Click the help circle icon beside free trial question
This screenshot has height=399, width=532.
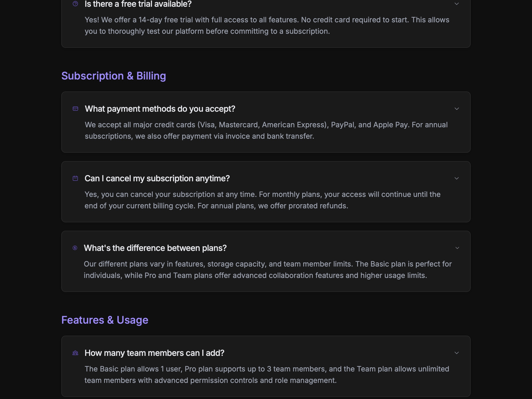pyautogui.click(x=75, y=4)
